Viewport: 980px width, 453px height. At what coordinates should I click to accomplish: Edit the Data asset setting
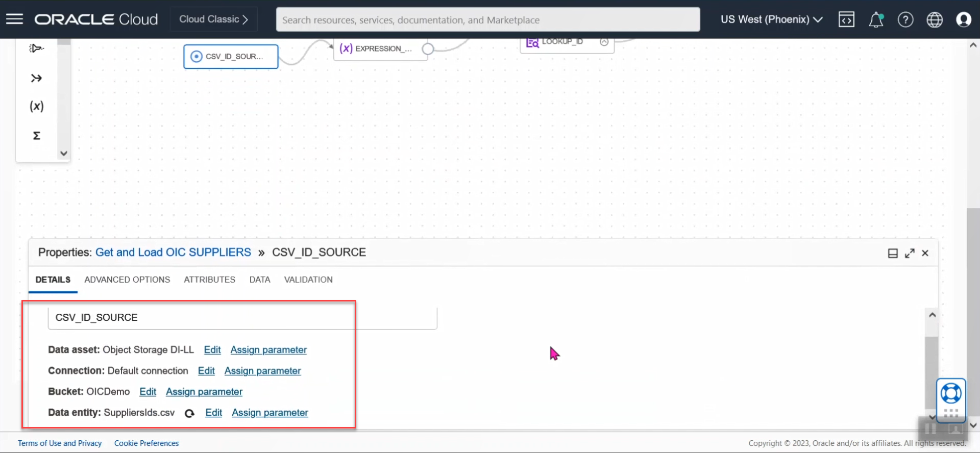point(212,350)
